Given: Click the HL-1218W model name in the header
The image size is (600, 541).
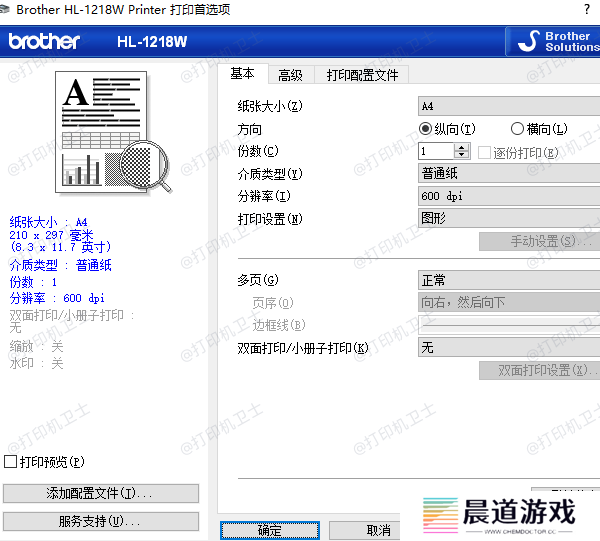Looking at the screenshot, I should pyautogui.click(x=152, y=42).
